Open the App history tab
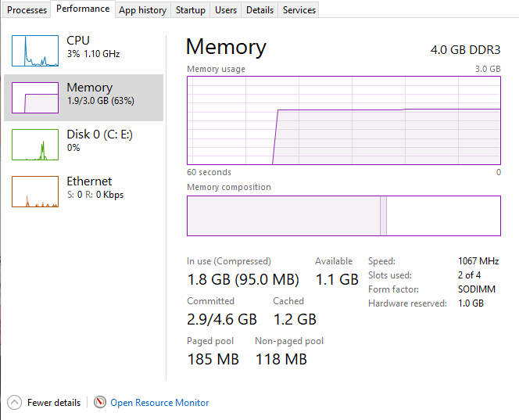Screen dimensions: 519x420 pyautogui.click(x=142, y=10)
